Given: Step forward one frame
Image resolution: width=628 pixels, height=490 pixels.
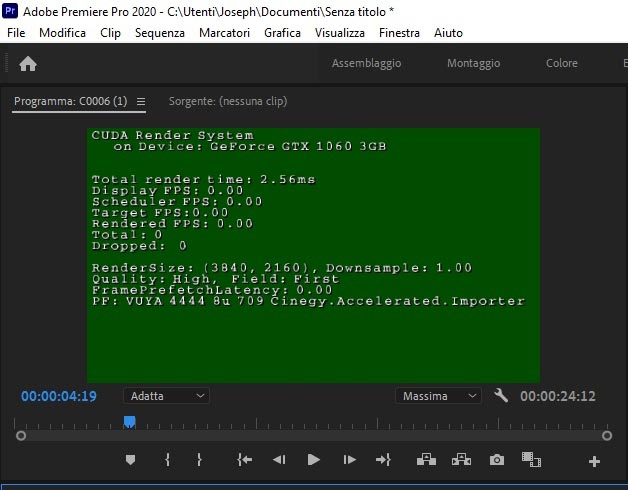Looking at the screenshot, I should coord(349,460).
